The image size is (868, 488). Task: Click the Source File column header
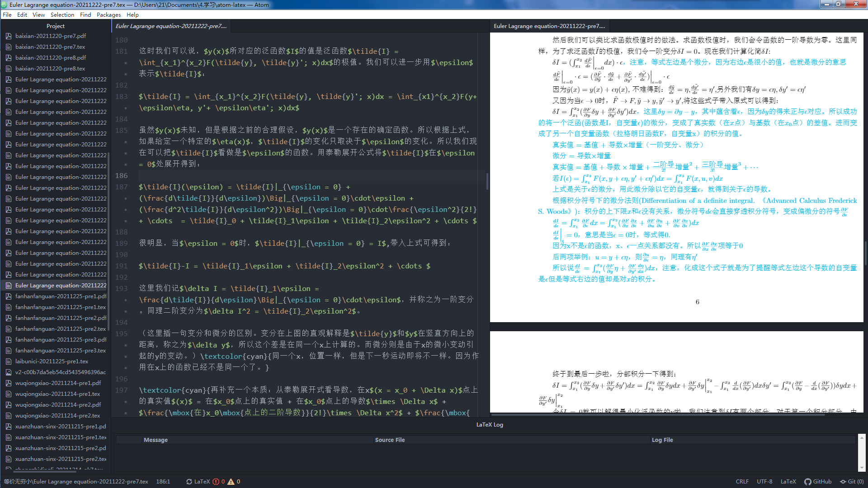pyautogui.click(x=390, y=440)
